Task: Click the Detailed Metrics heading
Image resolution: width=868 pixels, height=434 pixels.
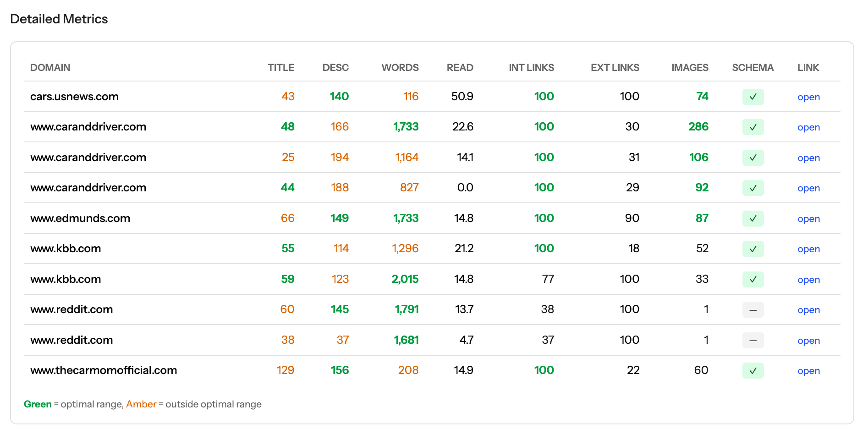Action: point(59,19)
